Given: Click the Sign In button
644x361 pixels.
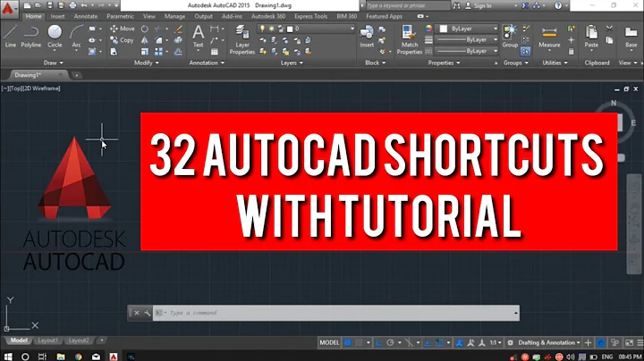Looking at the screenshot, I should pyautogui.click(x=479, y=5).
